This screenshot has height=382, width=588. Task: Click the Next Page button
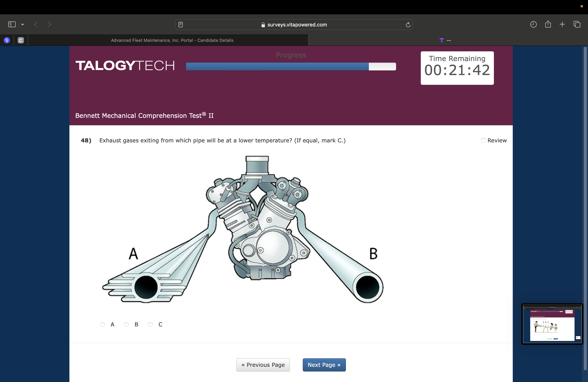324,365
